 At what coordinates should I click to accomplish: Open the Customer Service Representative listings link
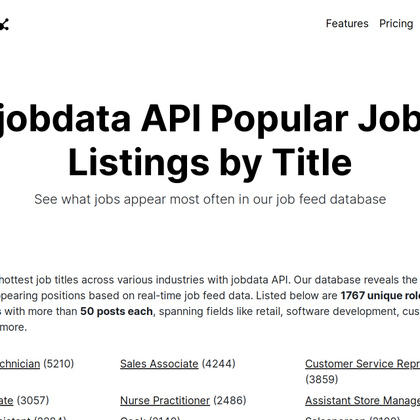362,364
